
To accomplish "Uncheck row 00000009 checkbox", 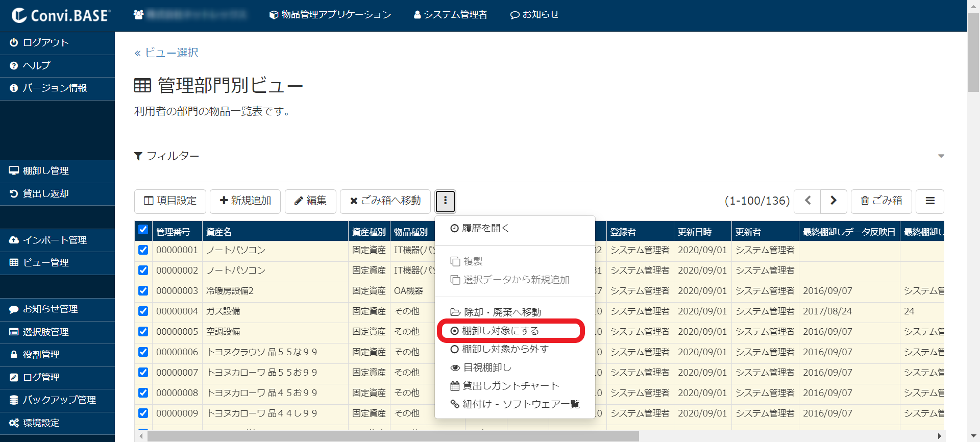I will [143, 413].
